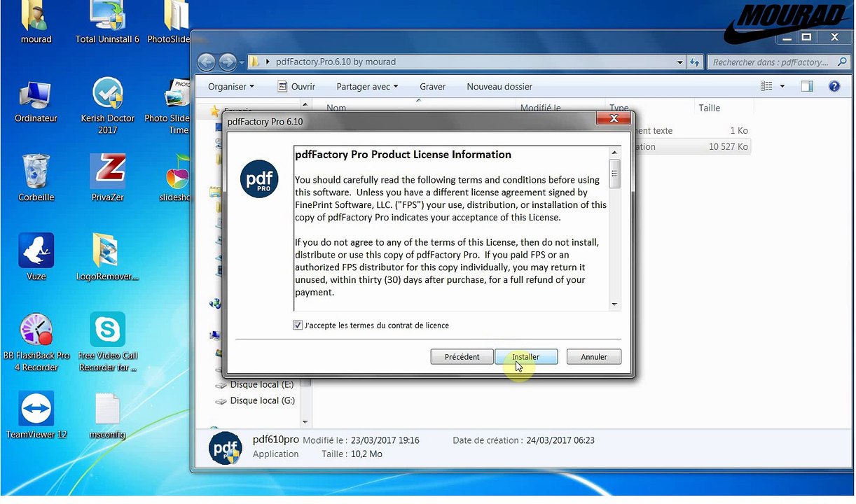Uncheck J'accepte les termes du contrat checkbox
Viewport: 856px width, 504px height.
298,325
